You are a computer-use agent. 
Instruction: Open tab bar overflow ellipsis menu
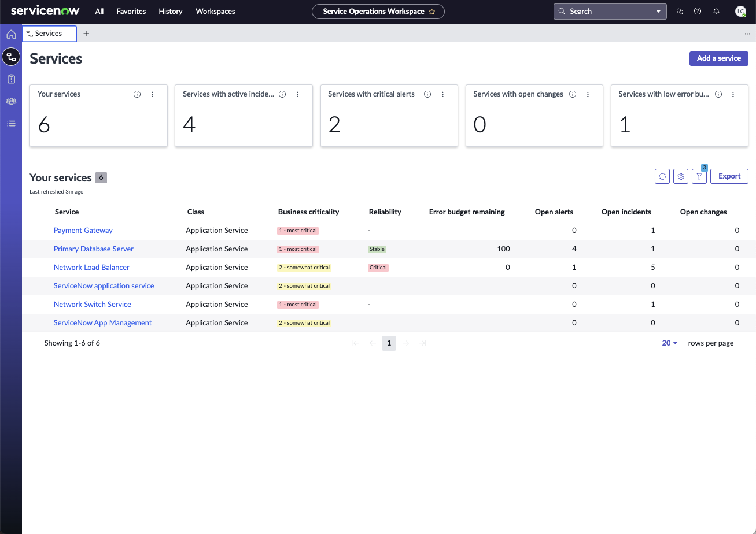(747, 34)
